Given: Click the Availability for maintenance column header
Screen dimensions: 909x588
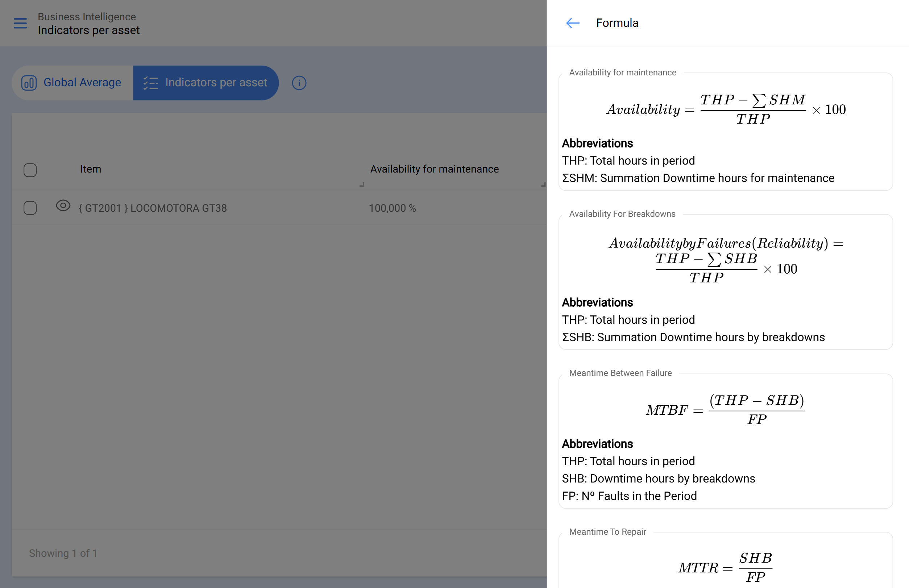Looking at the screenshot, I should click(x=435, y=169).
